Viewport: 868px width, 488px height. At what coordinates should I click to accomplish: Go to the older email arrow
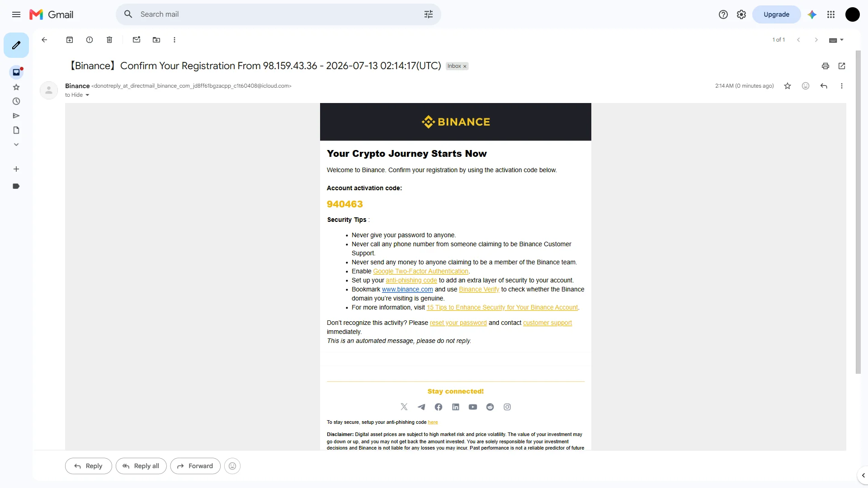click(816, 40)
